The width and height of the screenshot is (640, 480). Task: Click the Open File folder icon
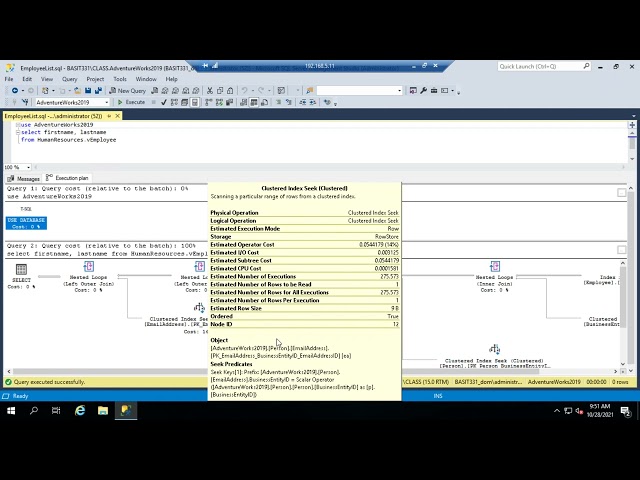pos(77,91)
